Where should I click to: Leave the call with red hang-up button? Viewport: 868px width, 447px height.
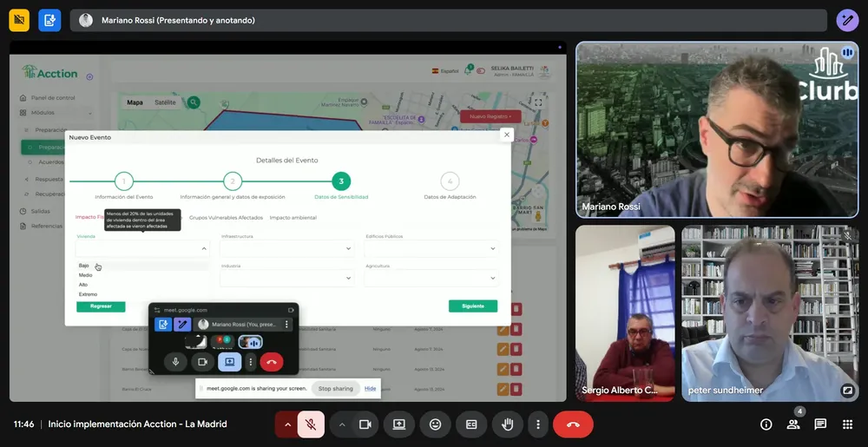coord(573,424)
